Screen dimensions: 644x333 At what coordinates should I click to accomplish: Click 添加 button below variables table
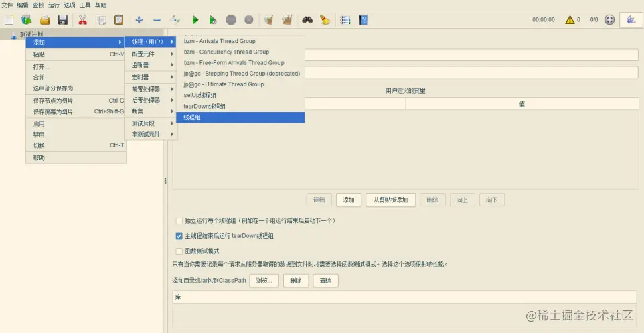[x=349, y=200]
